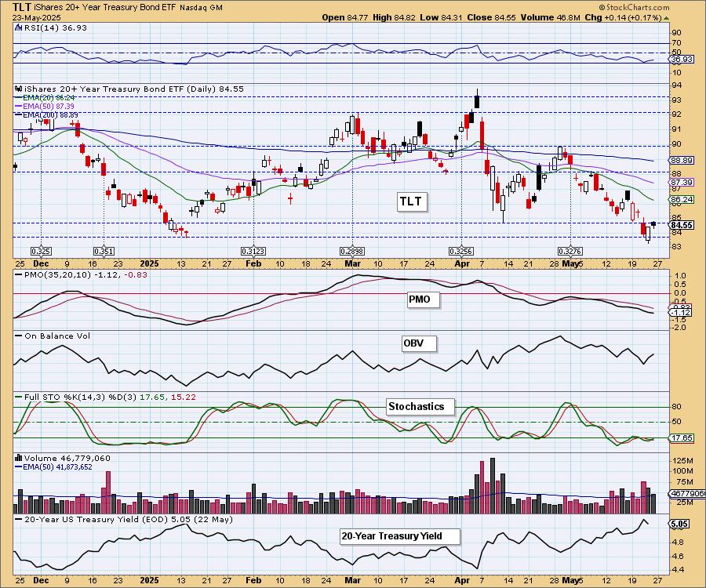
Task: Click the volume bars icon beside Volume label
Action: point(19,458)
